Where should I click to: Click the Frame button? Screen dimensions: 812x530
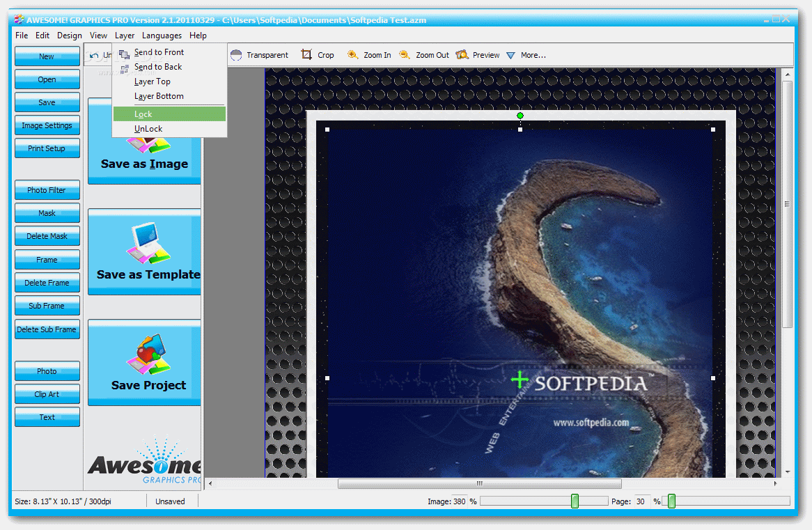click(x=47, y=260)
